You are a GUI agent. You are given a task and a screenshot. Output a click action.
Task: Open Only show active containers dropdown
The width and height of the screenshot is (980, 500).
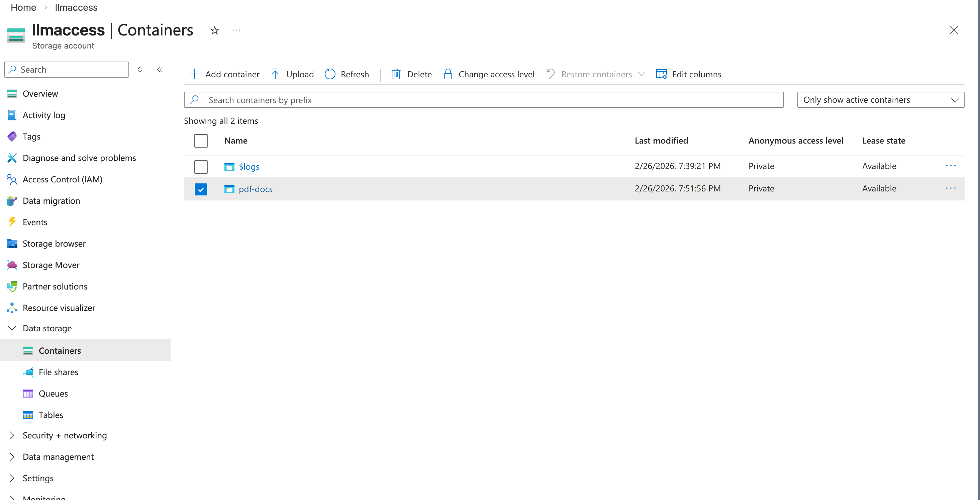point(880,100)
